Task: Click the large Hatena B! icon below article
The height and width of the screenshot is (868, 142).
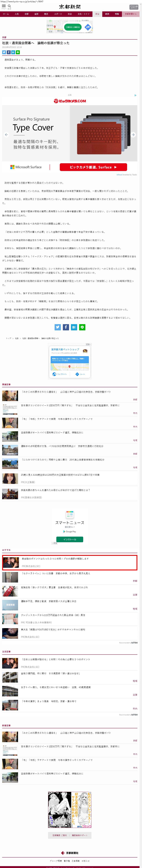Action: (74, 327)
